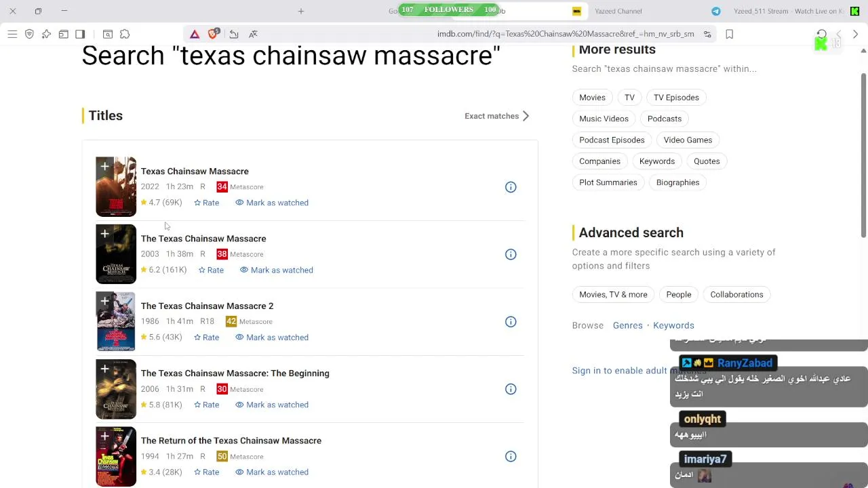Bookmark this page with the bookmark icon
This screenshot has width=868, height=488.
click(730, 34)
